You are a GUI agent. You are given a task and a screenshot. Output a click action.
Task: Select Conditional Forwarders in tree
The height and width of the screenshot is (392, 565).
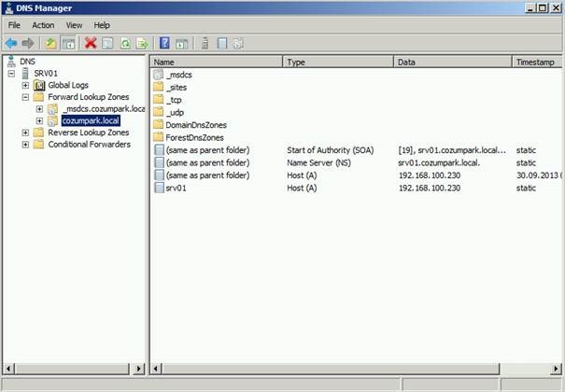[89, 145]
